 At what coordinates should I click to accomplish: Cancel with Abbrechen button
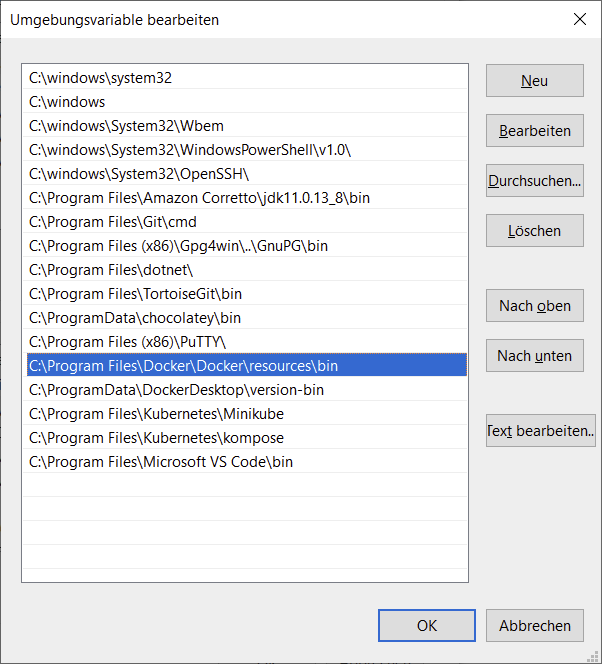point(535,625)
